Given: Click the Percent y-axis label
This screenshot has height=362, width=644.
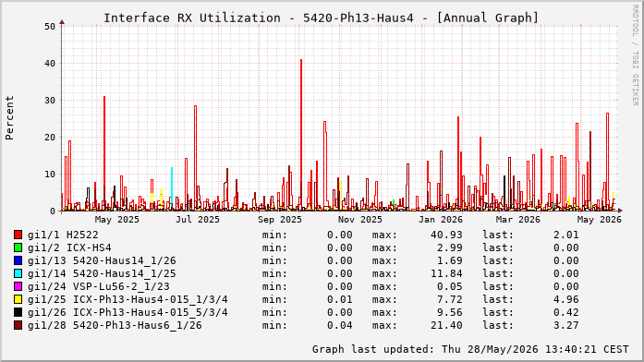Looking at the screenshot, I should pos(9,118).
